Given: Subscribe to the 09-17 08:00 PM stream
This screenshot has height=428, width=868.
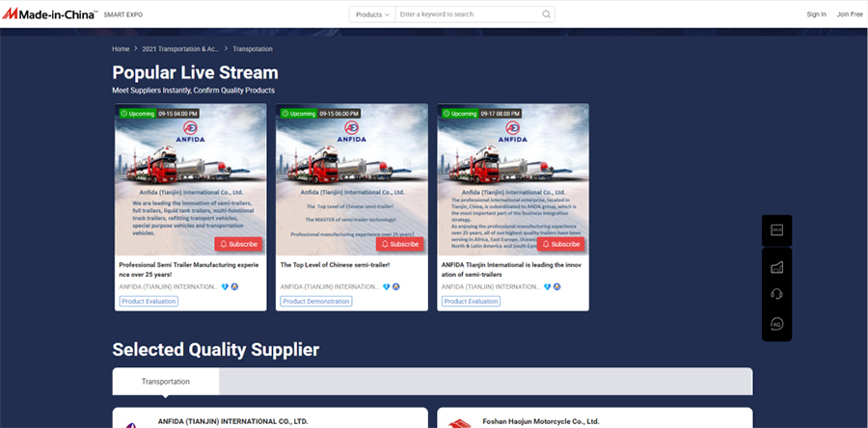Looking at the screenshot, I should [560, 244].
